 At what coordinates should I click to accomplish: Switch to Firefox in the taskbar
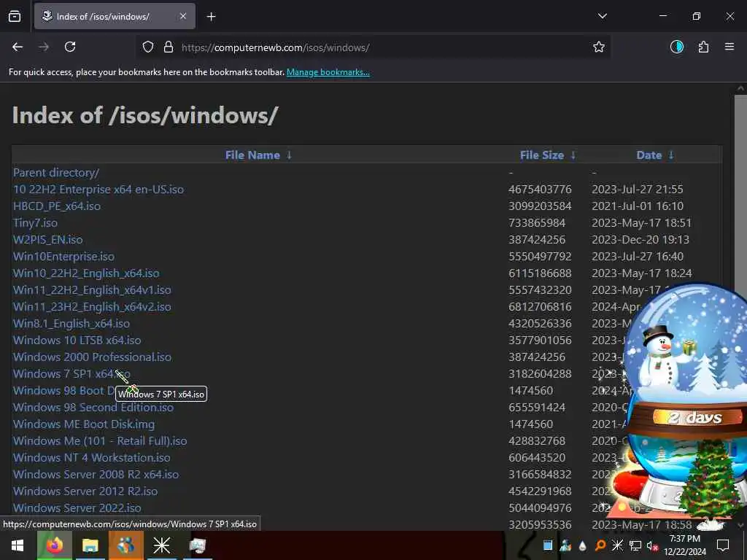[54, 545]
